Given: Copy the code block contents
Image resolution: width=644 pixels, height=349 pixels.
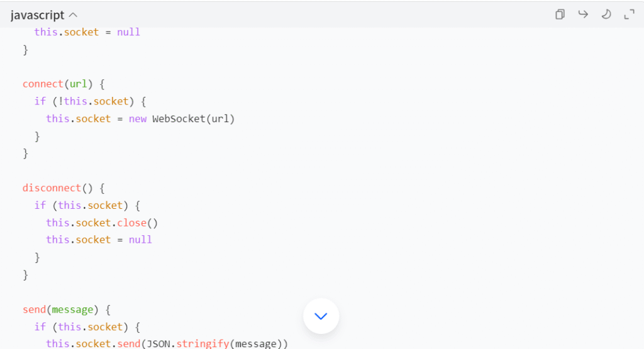Looking at the screenshot, I should click(560, 14).
